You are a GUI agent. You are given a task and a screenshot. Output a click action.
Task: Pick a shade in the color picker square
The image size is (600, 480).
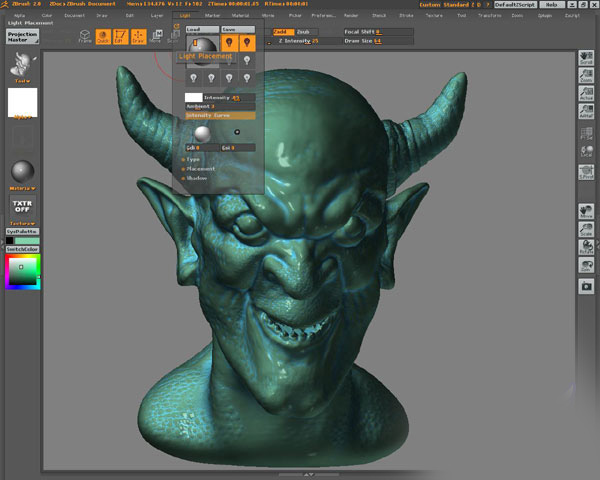point(23,271)
